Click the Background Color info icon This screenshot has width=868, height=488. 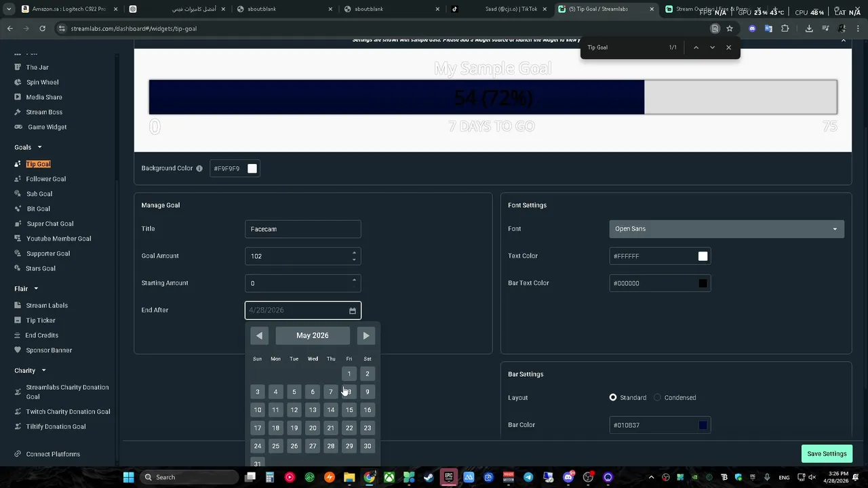pos(199,168)
